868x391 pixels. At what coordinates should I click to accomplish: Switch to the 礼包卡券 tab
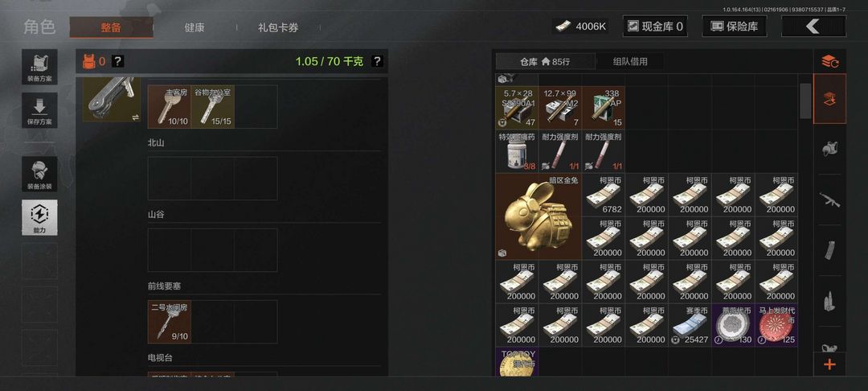click(278, 27)
